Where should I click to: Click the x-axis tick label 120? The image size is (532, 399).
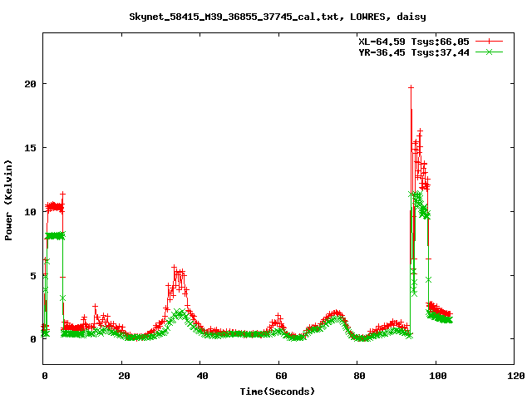(x=516, y=376)
